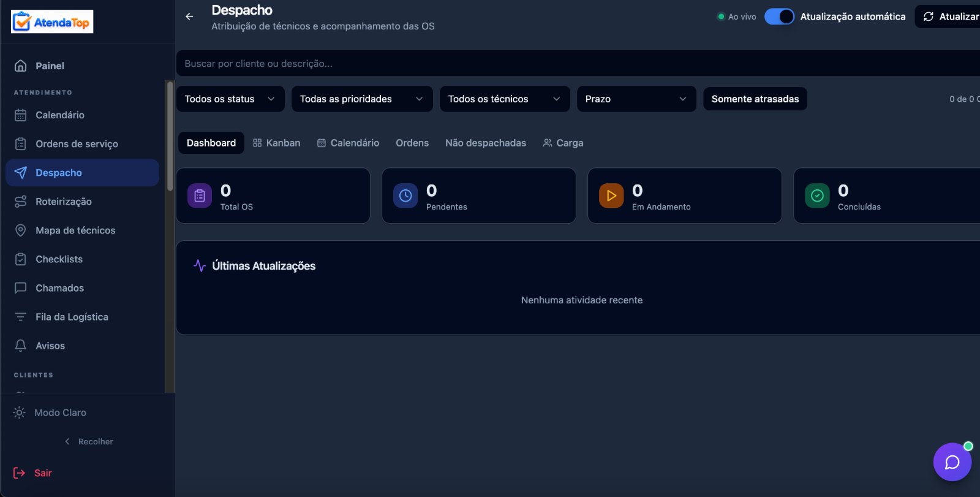Image resolution: width=980 pixels, height=497 pixels.
Task: Open the Todas as prioridades dropdown
Action: point(362,99)
